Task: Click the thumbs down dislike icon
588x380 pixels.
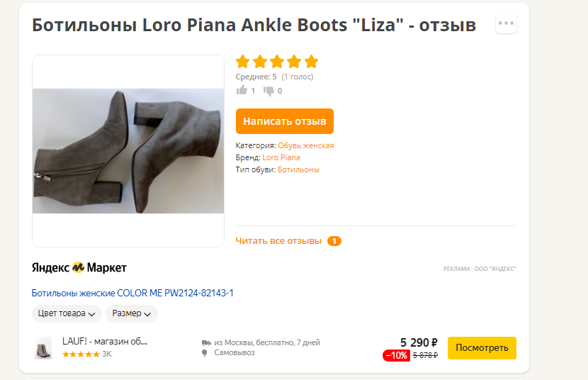Action: (x=268, y=91)
